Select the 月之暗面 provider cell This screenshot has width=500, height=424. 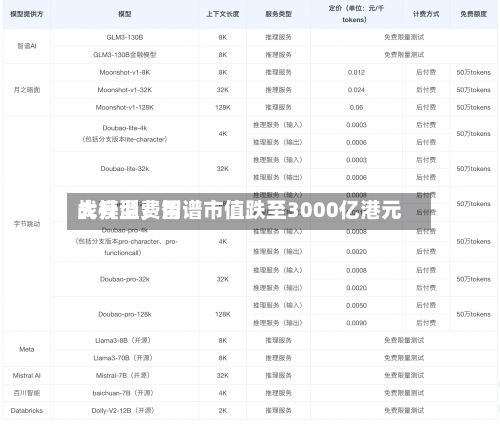pos(27,90)
